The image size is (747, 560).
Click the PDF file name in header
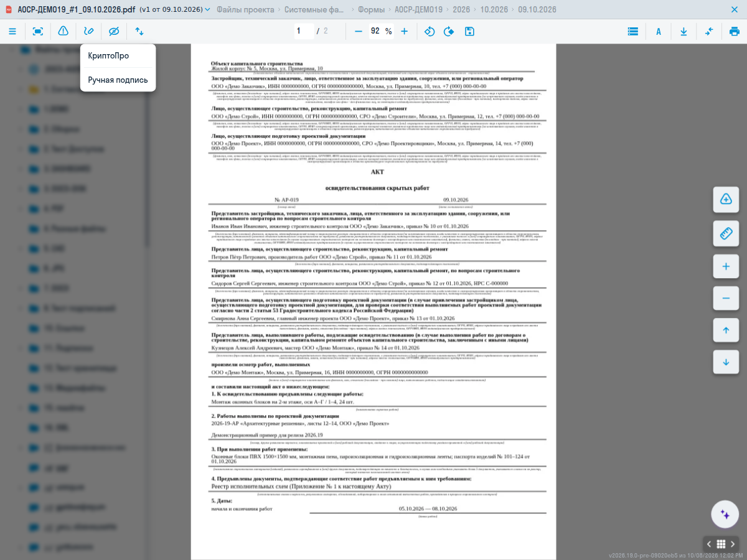pos(76,10)
